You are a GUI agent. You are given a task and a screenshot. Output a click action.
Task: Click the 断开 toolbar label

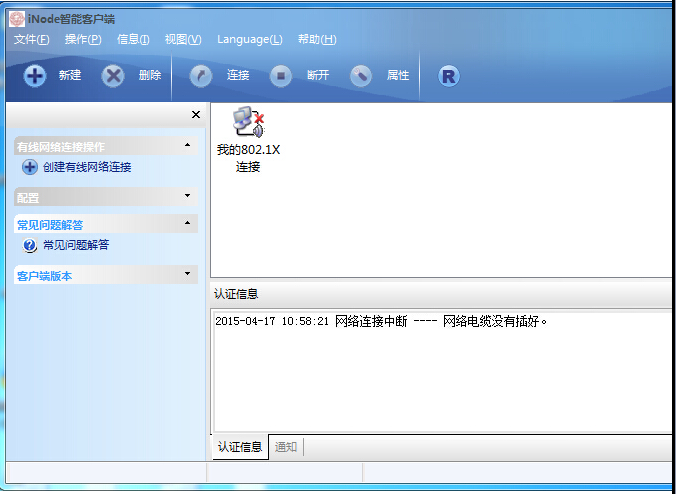point(318,75)
